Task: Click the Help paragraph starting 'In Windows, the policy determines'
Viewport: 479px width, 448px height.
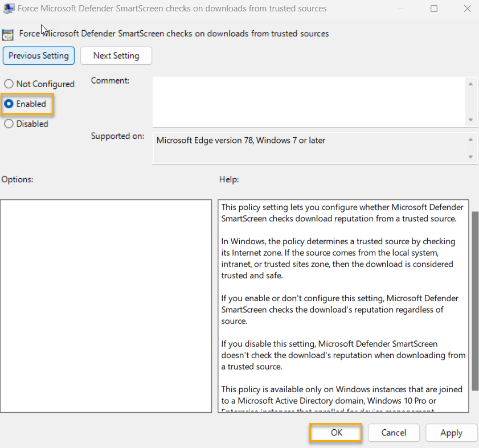Action: [338, 258]
